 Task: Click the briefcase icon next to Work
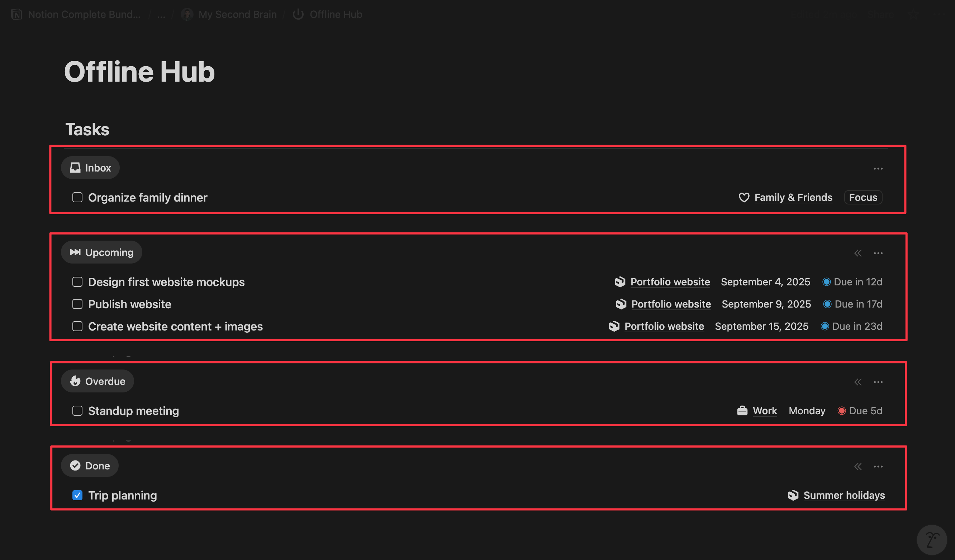coord(742,411)
